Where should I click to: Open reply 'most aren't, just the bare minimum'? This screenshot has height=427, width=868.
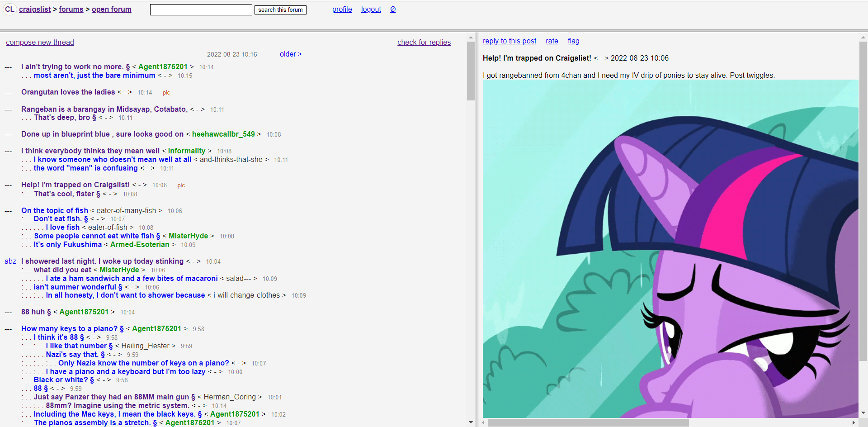tap(94, 75)
